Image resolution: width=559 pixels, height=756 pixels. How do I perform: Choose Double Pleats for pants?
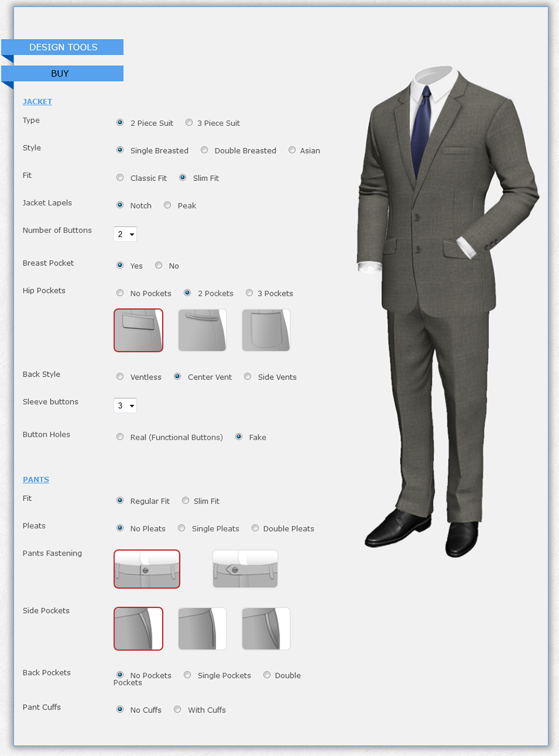tap(255, 528)
